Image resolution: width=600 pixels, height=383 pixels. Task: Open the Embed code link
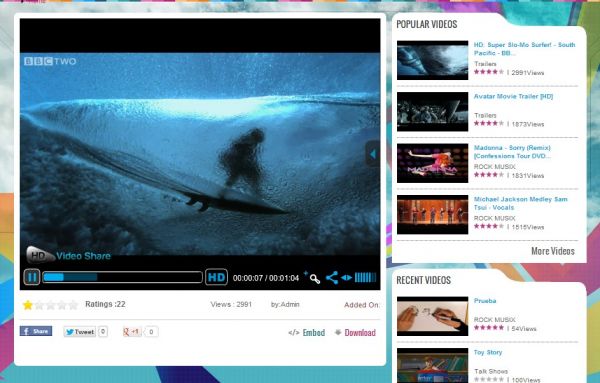coord(307,332)
